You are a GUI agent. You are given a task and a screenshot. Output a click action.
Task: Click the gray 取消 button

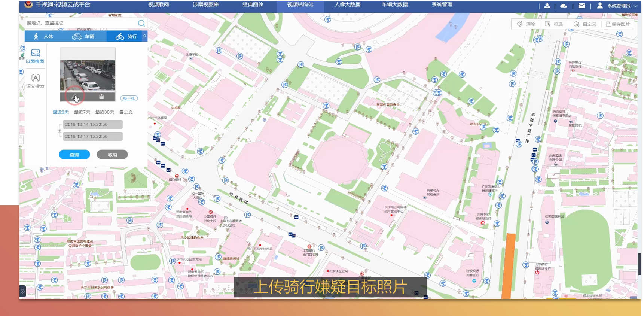[112, 155]
